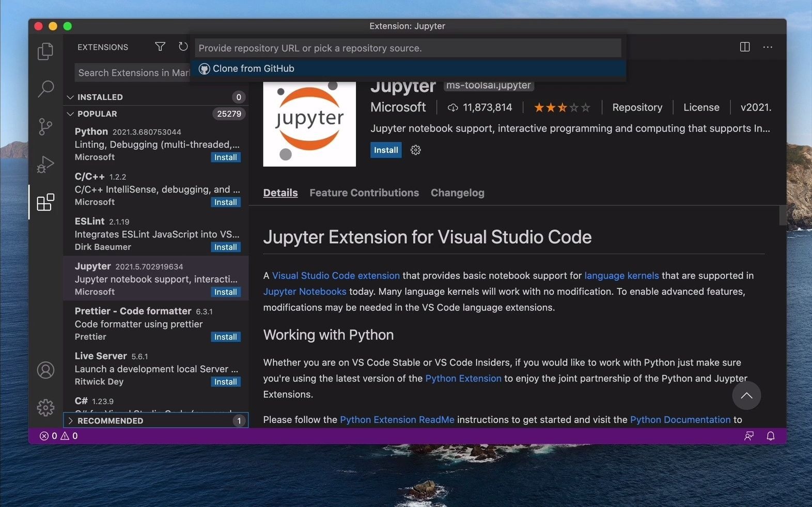Open the Python Documentation link
The width and height of the screenshot is (812, 507).
tap(680, 420)
